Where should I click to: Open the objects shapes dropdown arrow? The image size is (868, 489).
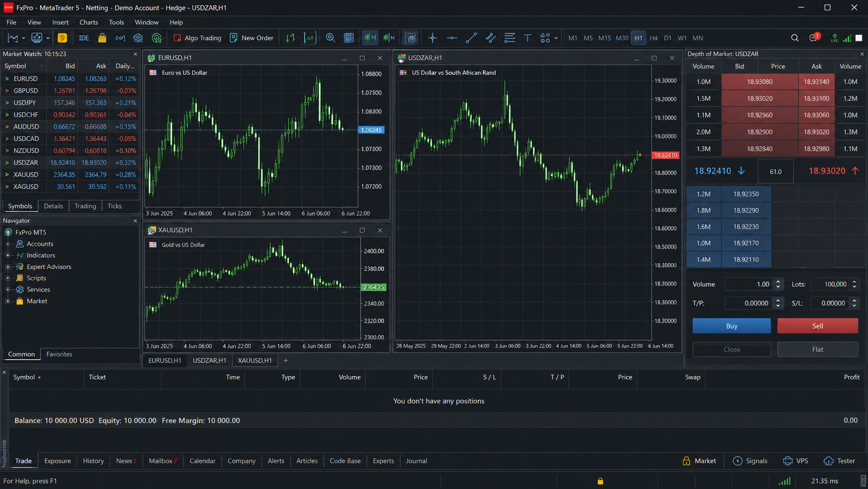(556, 38)
